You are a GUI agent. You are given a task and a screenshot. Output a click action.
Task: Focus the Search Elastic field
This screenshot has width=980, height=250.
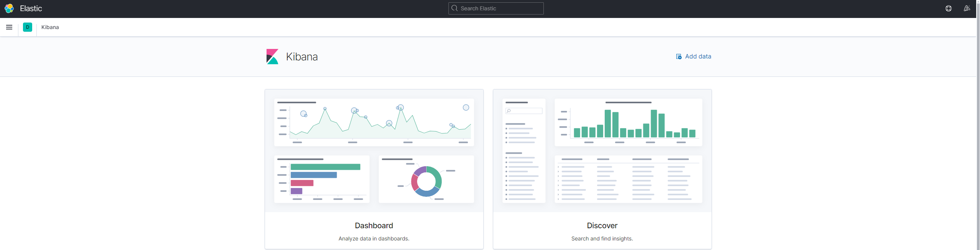click(496, 8)
